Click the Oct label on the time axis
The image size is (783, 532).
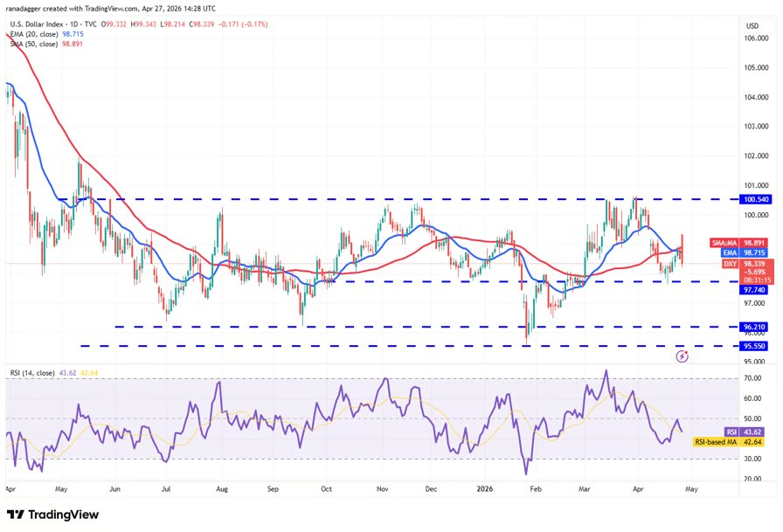326,491
